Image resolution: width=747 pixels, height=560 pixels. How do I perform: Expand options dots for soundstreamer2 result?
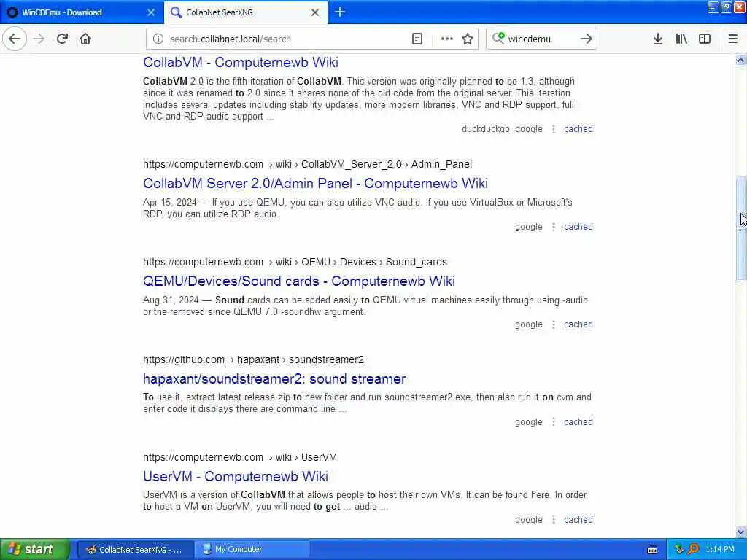pos(554,422)
